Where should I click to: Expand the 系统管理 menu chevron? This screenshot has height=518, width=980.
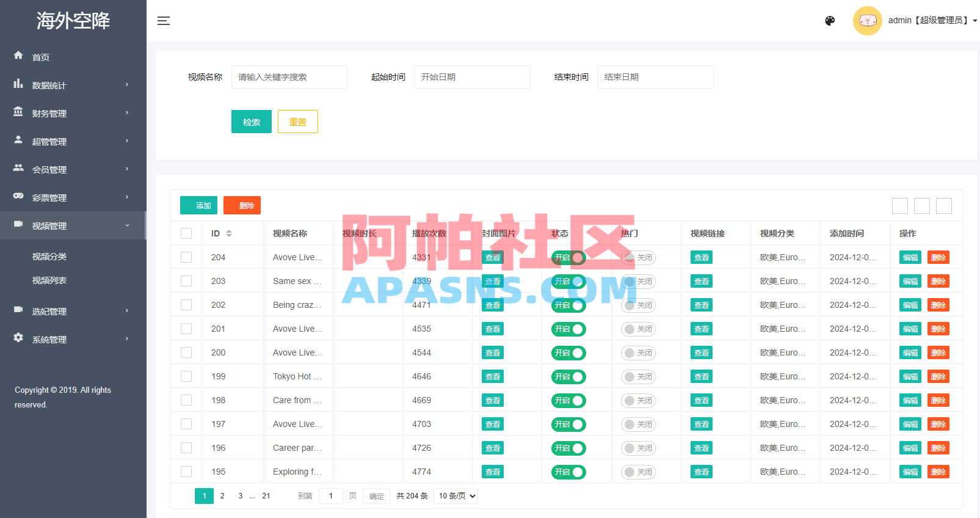pos(127,339)
